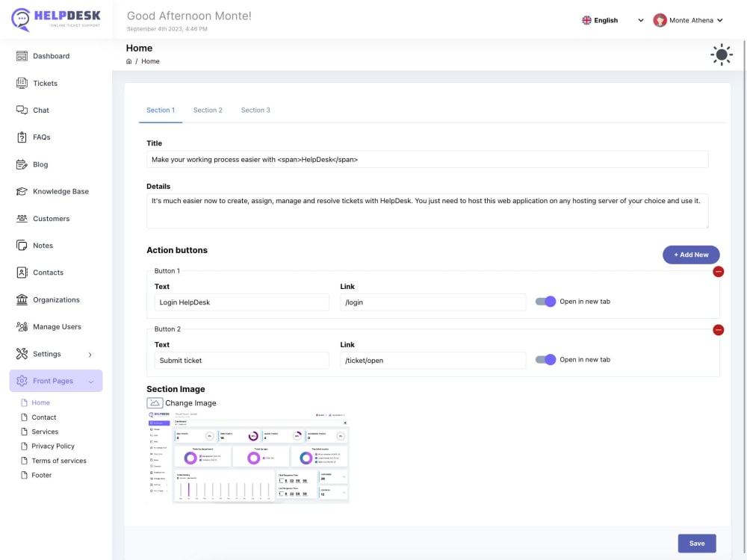This screenshot has height=560, width=747.
Task: Click the Front Pages gear icon
Action: pyautogui.click(x=22, y=381)
